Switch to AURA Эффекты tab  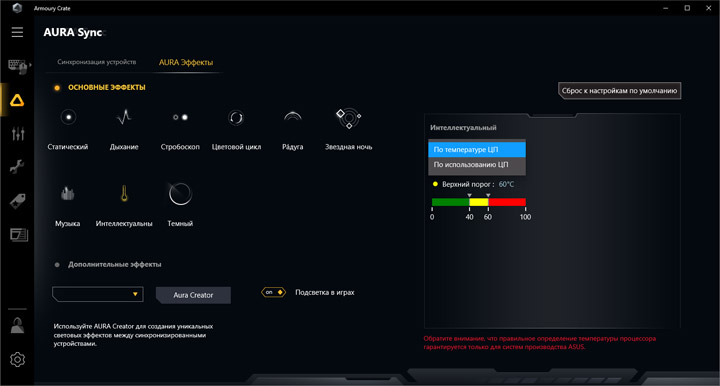[186, 62]
